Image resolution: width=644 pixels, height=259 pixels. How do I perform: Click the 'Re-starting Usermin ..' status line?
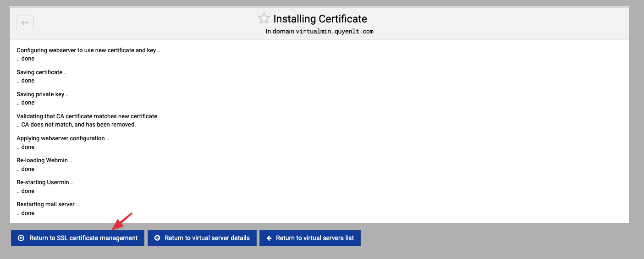(x=45, y=182)
